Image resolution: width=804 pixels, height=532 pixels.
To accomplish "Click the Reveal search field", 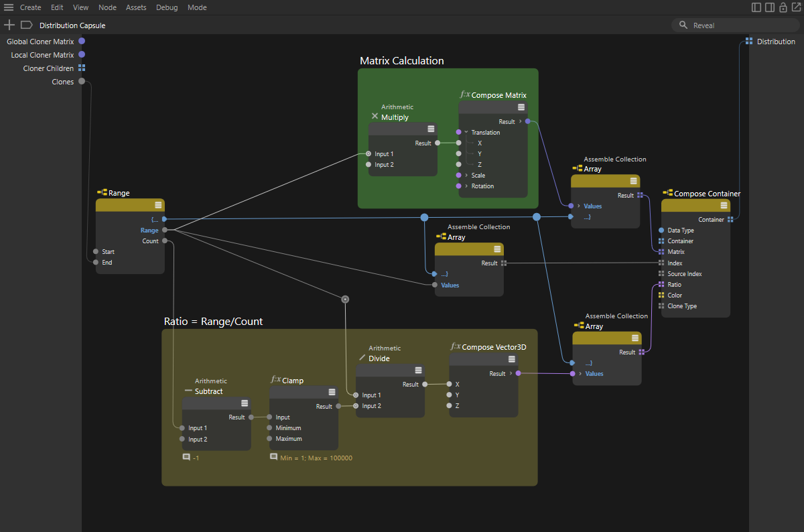I will tap(737, 25).
